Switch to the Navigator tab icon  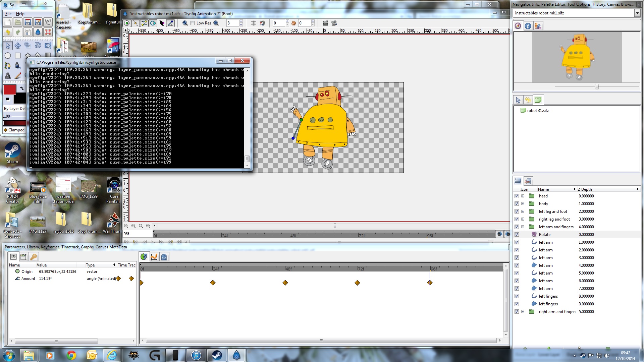518,26
